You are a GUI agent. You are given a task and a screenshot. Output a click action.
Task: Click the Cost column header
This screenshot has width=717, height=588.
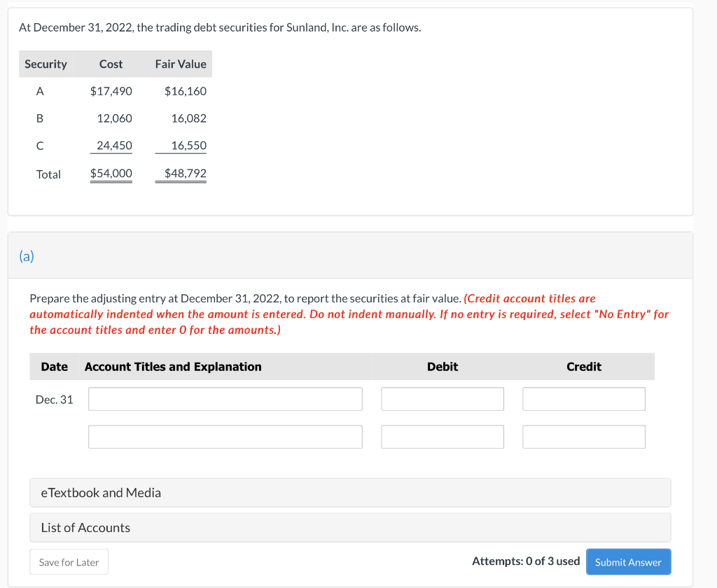tap(111, 64)
